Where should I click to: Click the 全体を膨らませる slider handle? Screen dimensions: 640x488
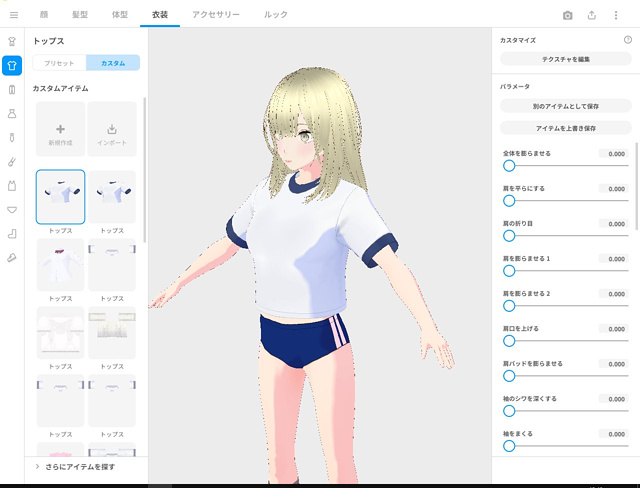click(x=509, y=165)
